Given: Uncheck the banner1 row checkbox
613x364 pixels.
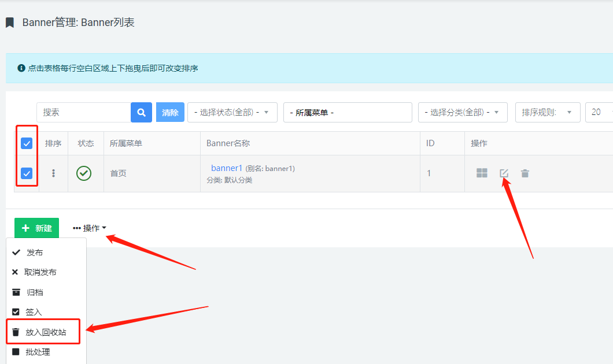Looking at the screenshot, I should pos(27,173).
